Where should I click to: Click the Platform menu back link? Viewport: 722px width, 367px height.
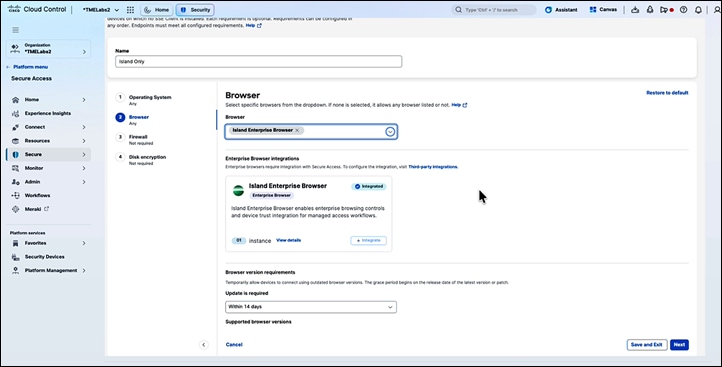point(27,67)
